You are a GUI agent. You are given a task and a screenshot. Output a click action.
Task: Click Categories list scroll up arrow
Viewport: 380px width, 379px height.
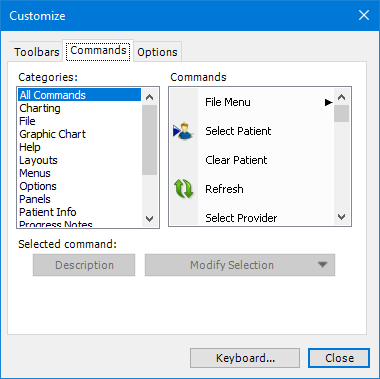(x=150, y=97)
